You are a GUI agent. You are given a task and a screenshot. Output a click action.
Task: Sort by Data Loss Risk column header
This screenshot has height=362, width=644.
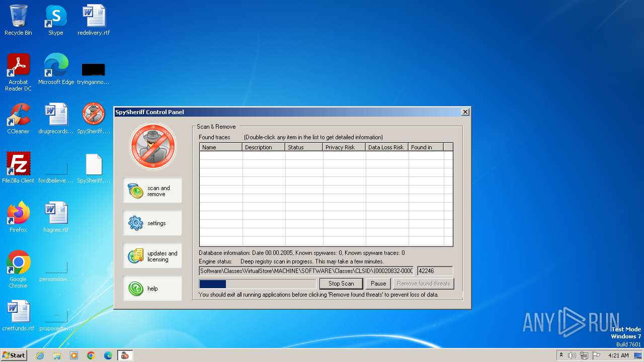pyautogui.click(x=387, y=147)
